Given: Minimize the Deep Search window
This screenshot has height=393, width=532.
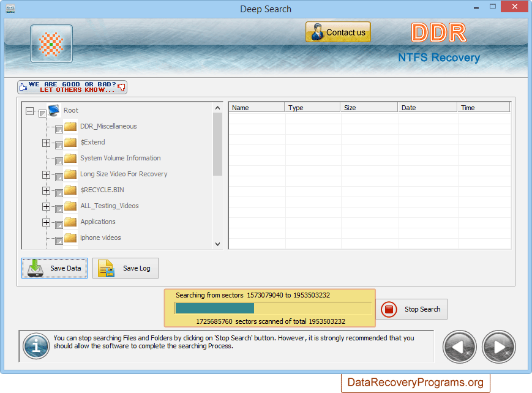Looking at the screenshot, I should click(476, 7).
